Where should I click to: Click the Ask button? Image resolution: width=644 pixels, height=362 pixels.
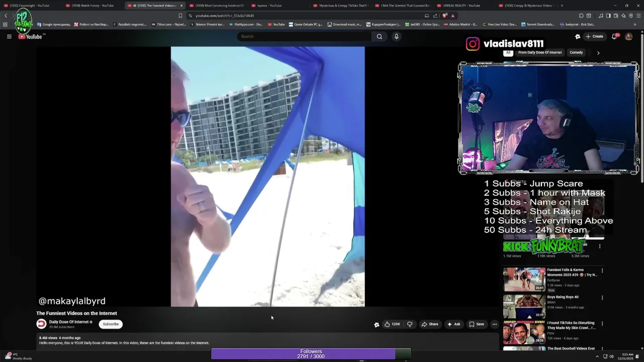[x=454, y=324]
